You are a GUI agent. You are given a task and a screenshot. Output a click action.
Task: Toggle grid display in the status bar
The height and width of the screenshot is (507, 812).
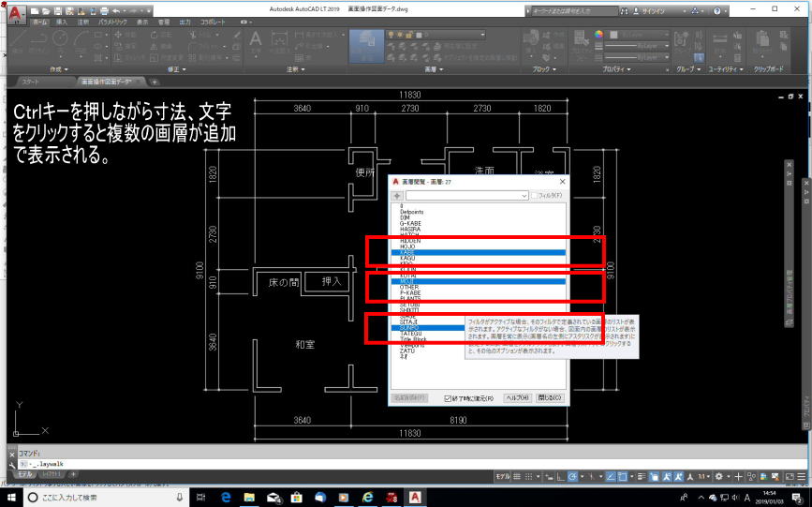[516, 476]
